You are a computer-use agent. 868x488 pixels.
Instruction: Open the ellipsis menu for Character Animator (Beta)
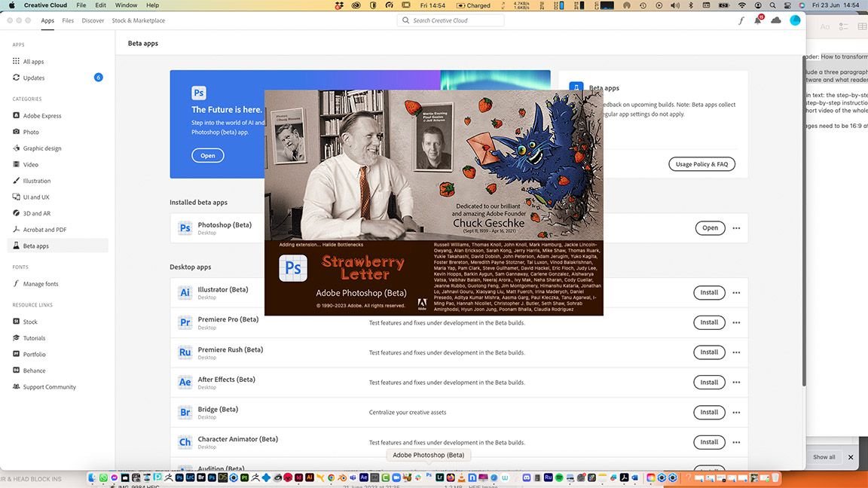736,442
